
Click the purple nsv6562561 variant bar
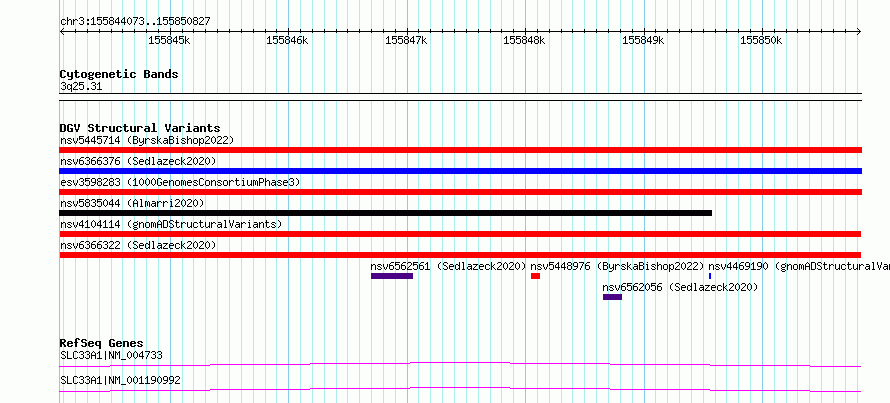point(392,276)
